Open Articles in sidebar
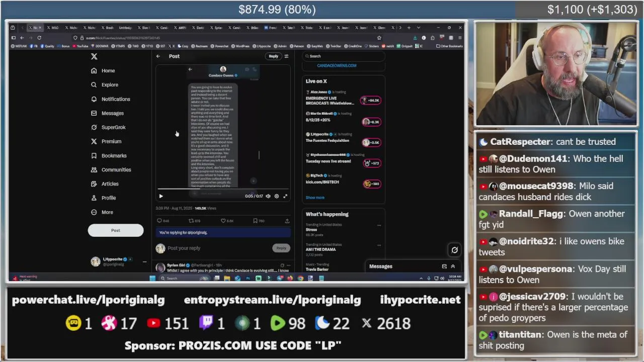The image size is (644, 362). [x=105, y=184]
